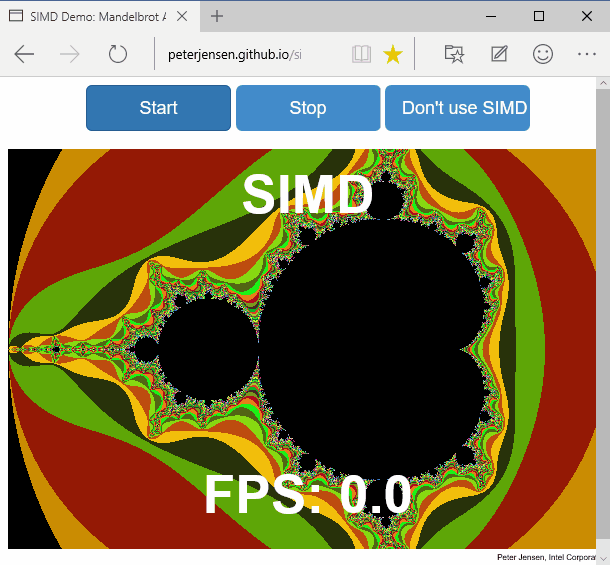The width and height of the screenshot is (610, 565).
Task: Add page to favorites with star
Action: click(393, 54)
